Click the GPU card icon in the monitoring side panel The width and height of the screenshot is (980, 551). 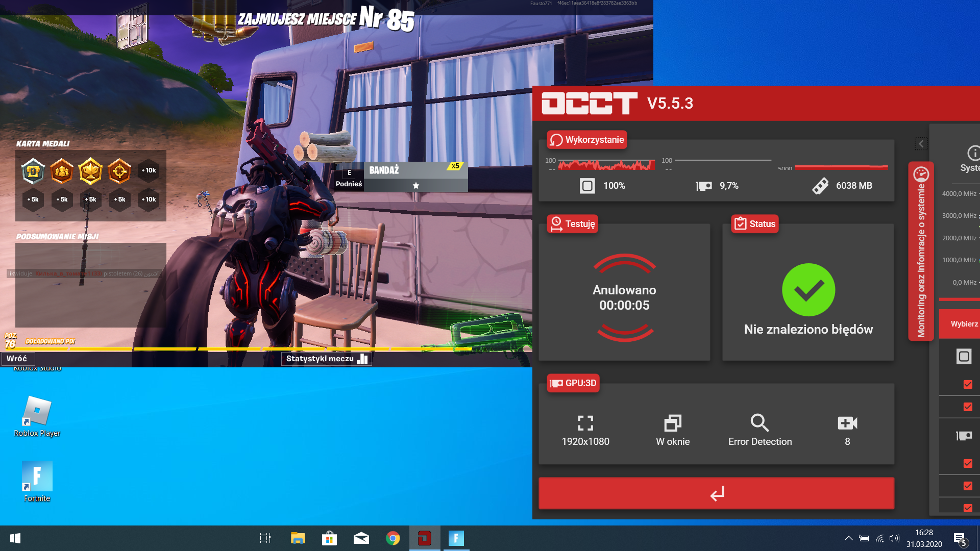point(964,436)
